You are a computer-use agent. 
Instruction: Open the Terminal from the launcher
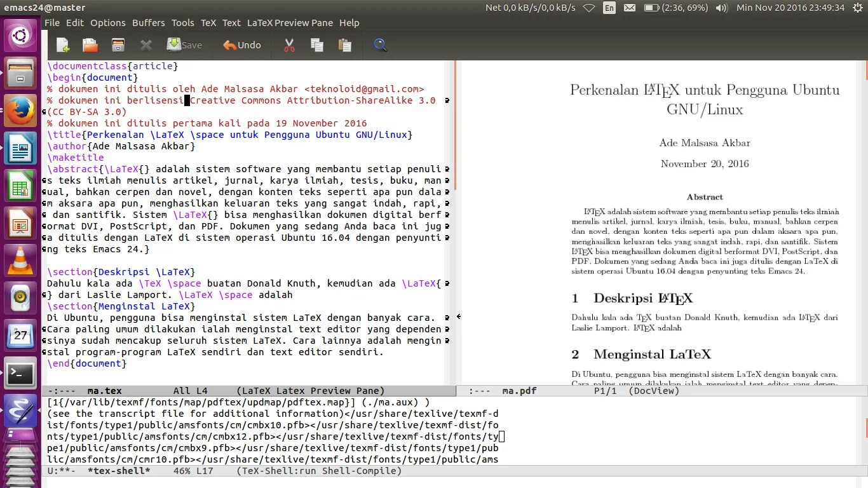click(20, 374)
